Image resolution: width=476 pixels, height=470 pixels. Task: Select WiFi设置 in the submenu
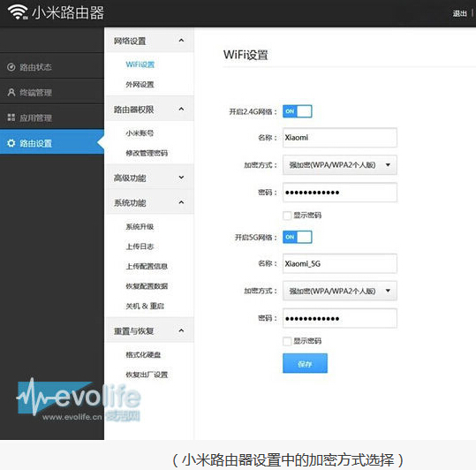[140, 64]
